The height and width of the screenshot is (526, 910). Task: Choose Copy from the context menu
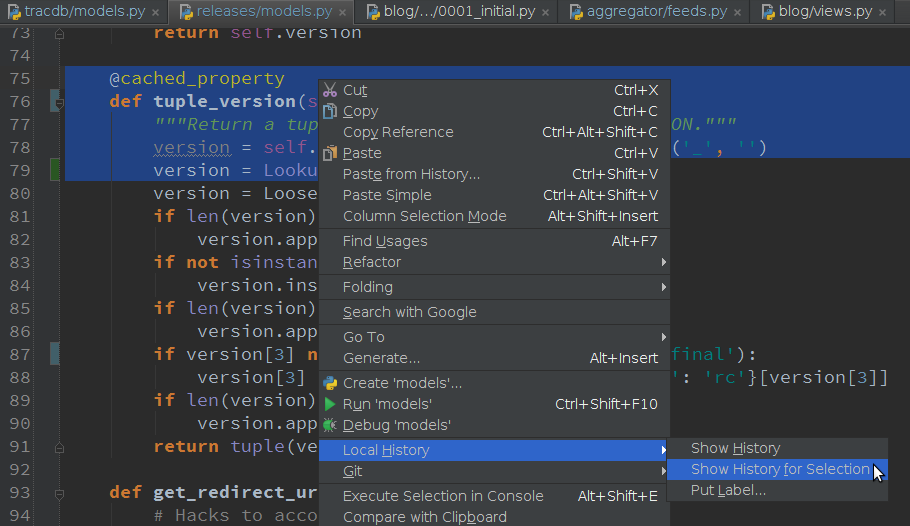pyautogui.click(x=494, y=111)
